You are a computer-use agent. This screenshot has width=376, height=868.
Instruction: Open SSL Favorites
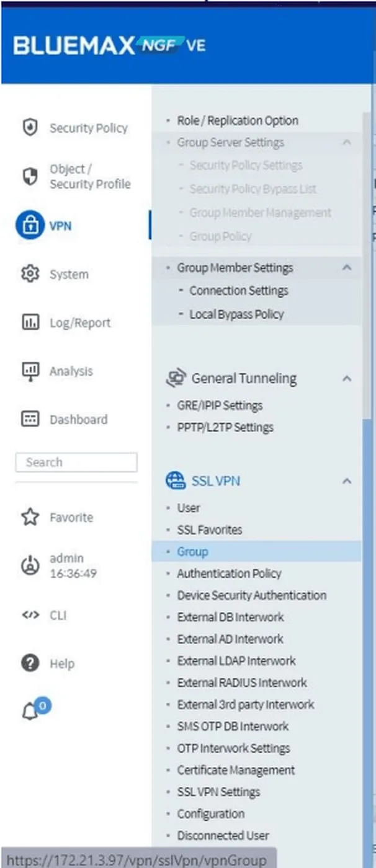tap(210, 530)
